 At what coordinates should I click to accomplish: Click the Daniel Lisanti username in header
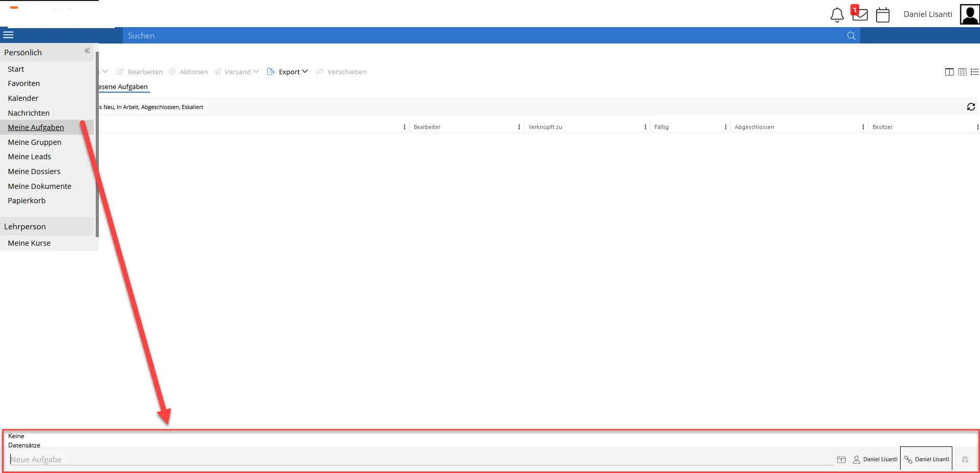click(928, 14)
